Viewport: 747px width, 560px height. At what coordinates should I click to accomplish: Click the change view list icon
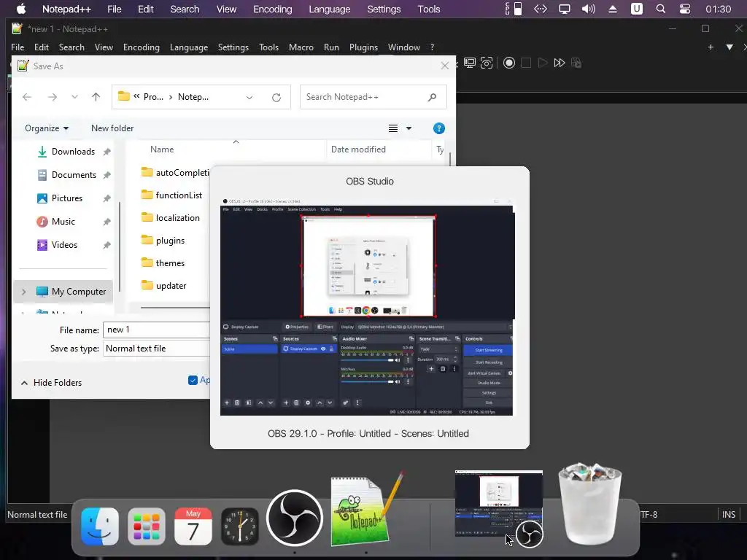pyautogui.click(x=393, y=128)
